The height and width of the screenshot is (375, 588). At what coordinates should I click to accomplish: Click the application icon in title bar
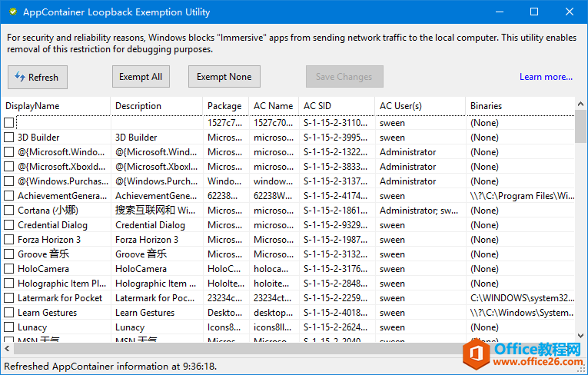pos(13,12)
